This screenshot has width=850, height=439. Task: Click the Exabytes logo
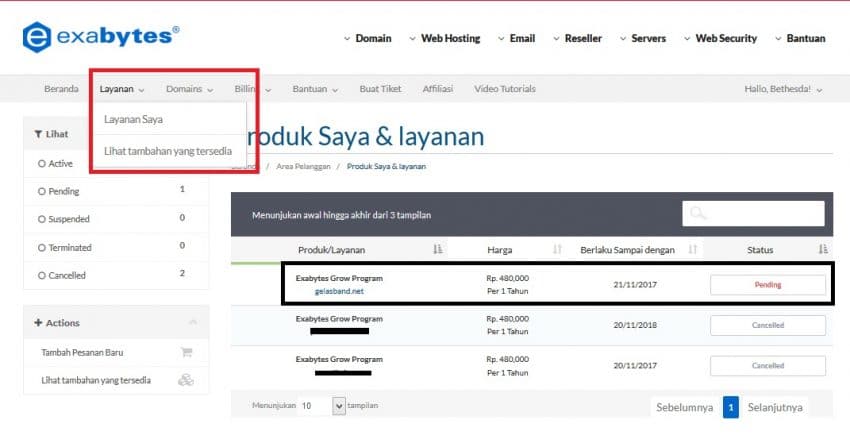[101, 37]
